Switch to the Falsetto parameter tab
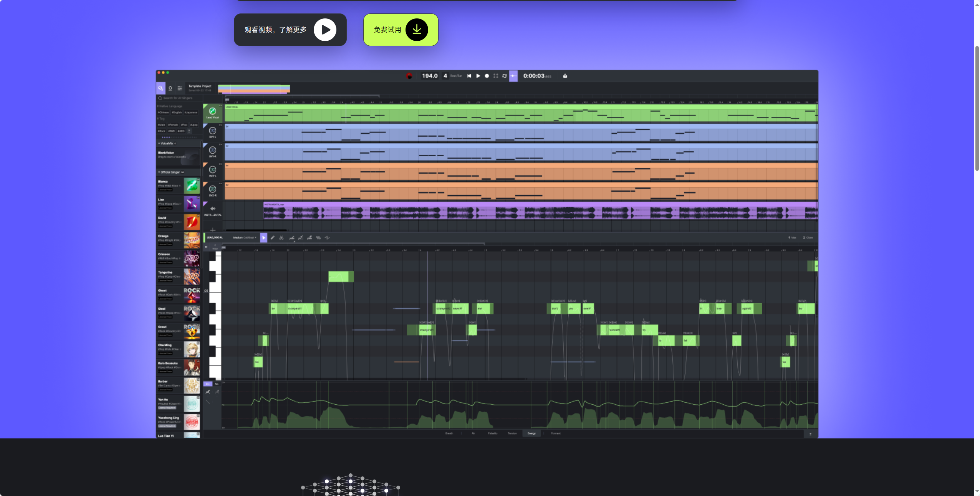The image size is (980, 496). click(493, 433)
